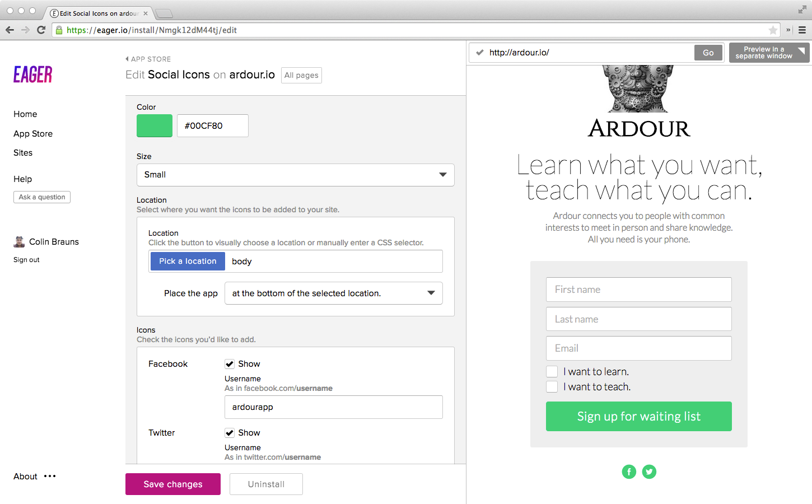The image size is (812, 504).
Task: Click the Ardour gear-head logo image
Action: [x=638, y=88]
